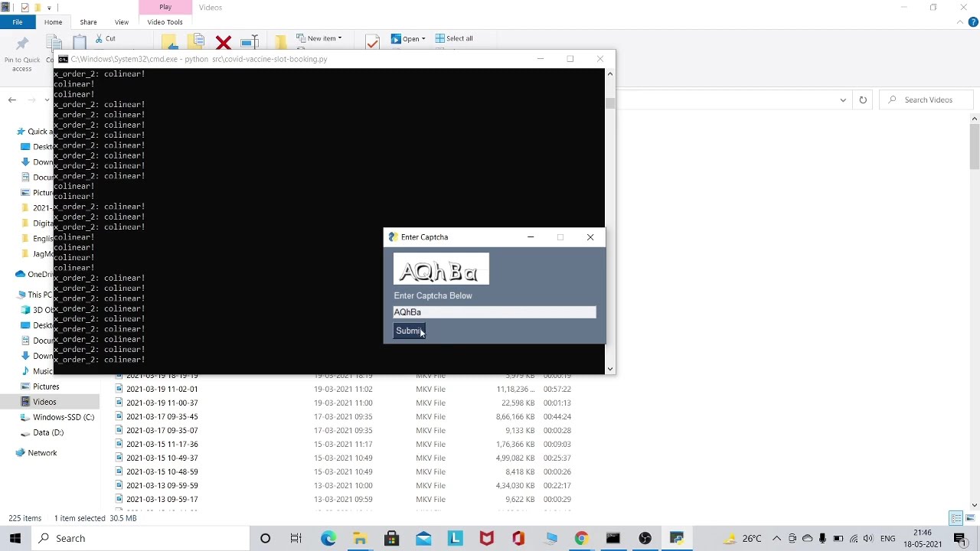Image resolution: width=980 pixels, height=551 pixels.
Task: Collapse the ribbon with the chevron icon
Action: (x=960, y=22)
